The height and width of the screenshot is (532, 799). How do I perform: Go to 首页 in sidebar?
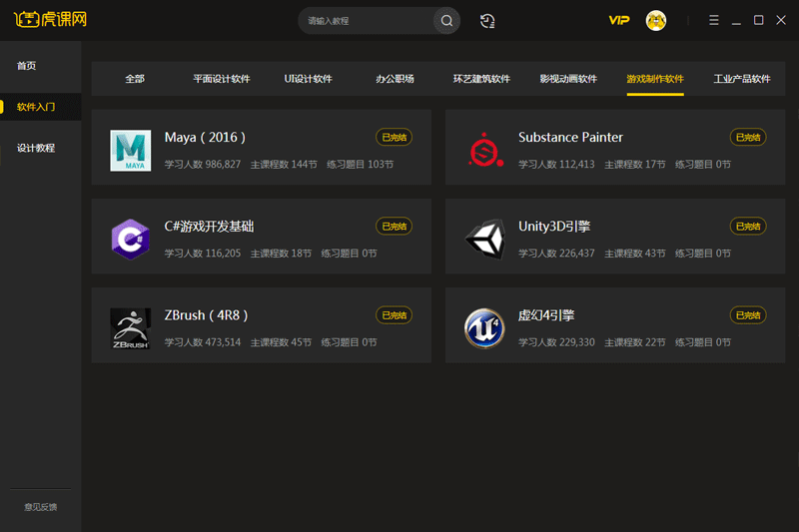[x=27, y=66]
